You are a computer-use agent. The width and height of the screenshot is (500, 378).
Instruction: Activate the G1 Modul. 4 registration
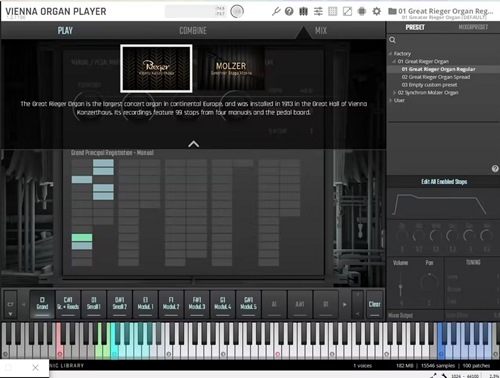click(223, 304)
